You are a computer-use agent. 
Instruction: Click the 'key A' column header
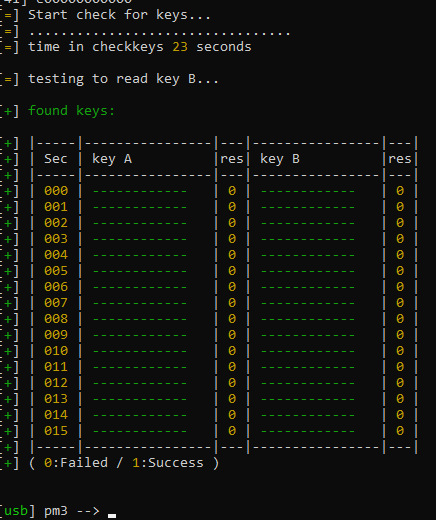[x=112, y=159]
